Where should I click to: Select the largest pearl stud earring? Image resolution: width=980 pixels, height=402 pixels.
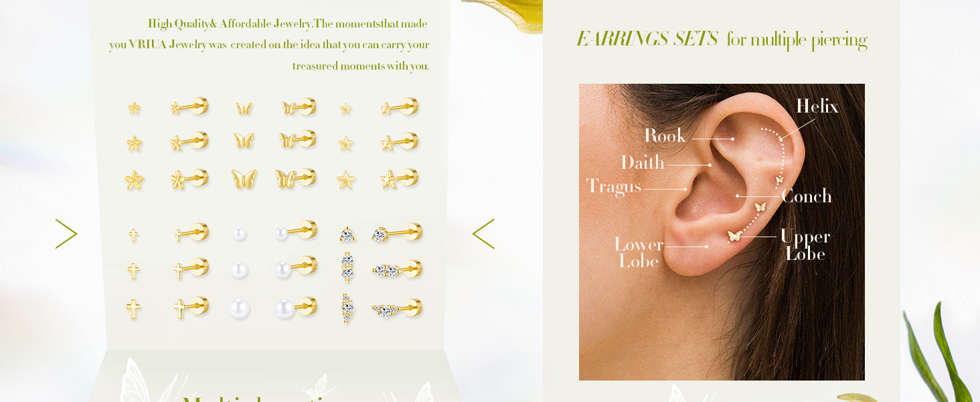pyautogui.click(x=240, y=309)
